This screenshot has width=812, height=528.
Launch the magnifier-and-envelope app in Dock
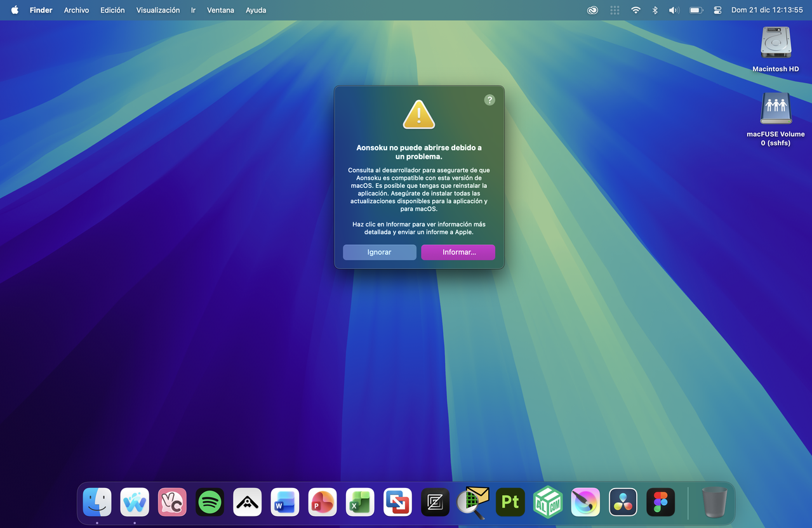tap(473, 502)
